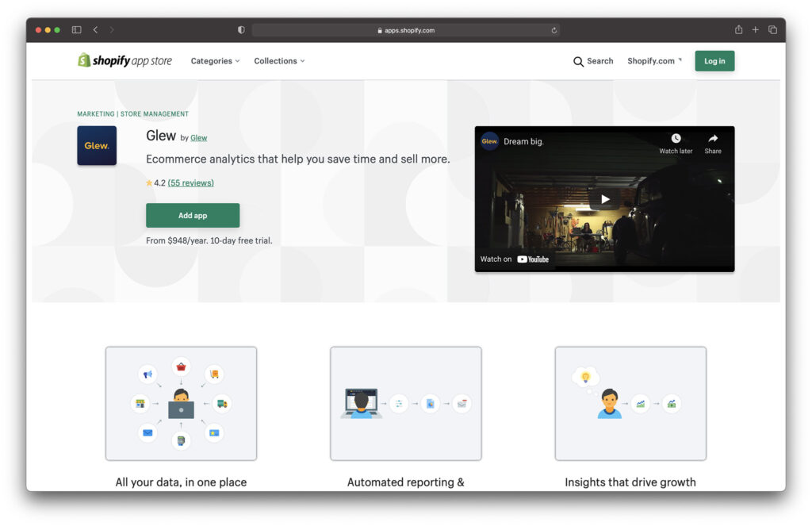Open the Shopify app store logo

click(124, 60)
